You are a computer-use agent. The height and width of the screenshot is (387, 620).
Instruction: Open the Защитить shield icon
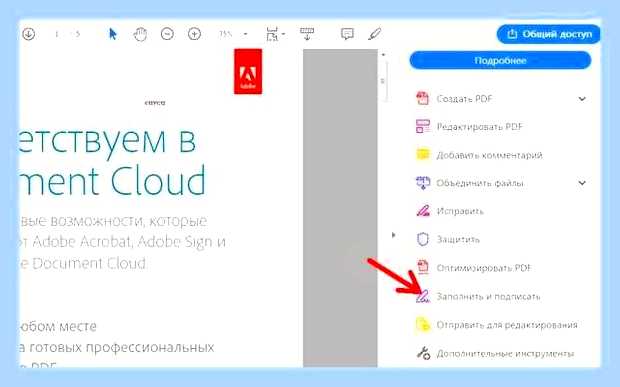point(423,239)
